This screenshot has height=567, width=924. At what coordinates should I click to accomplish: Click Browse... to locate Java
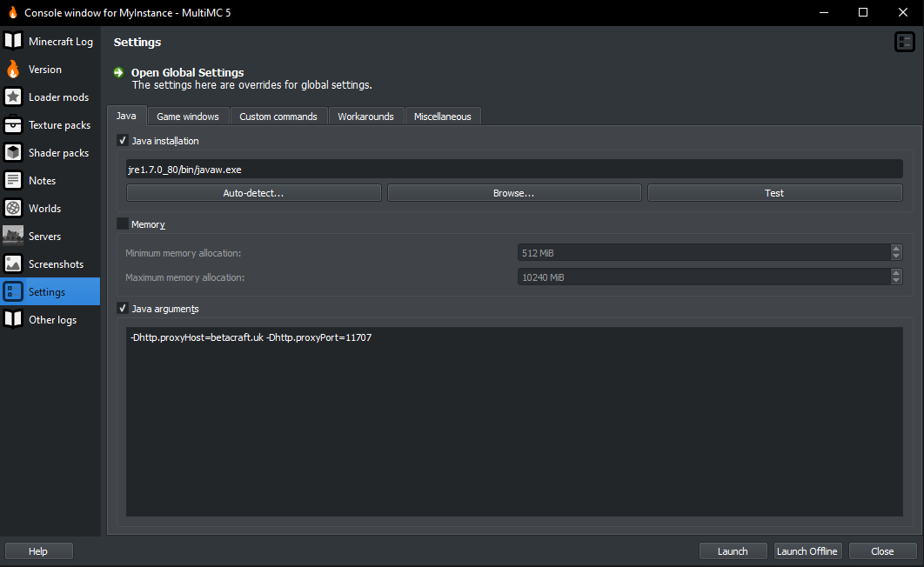click(514, 193)
